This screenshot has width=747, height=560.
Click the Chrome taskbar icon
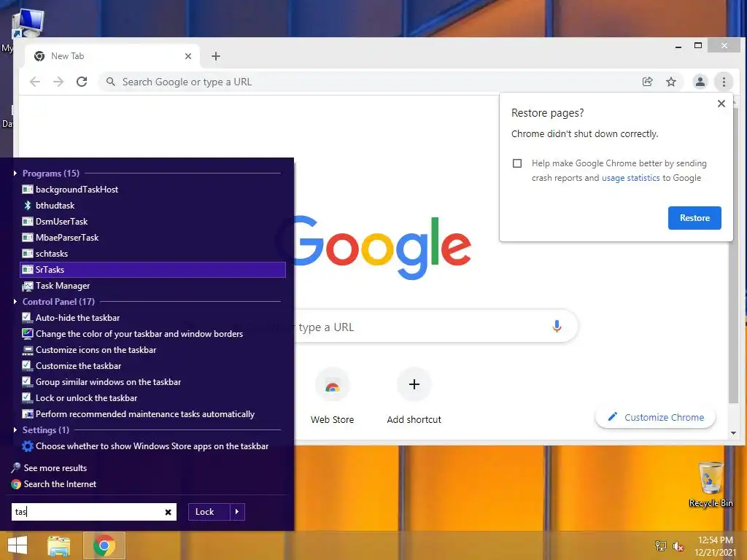pos(104,545)
